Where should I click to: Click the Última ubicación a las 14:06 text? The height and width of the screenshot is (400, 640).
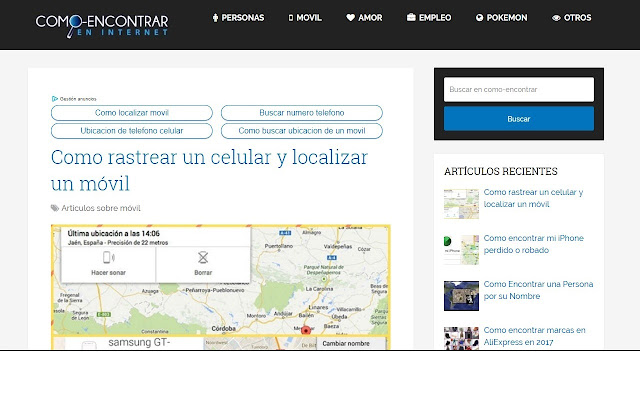[x=113, y=233]
